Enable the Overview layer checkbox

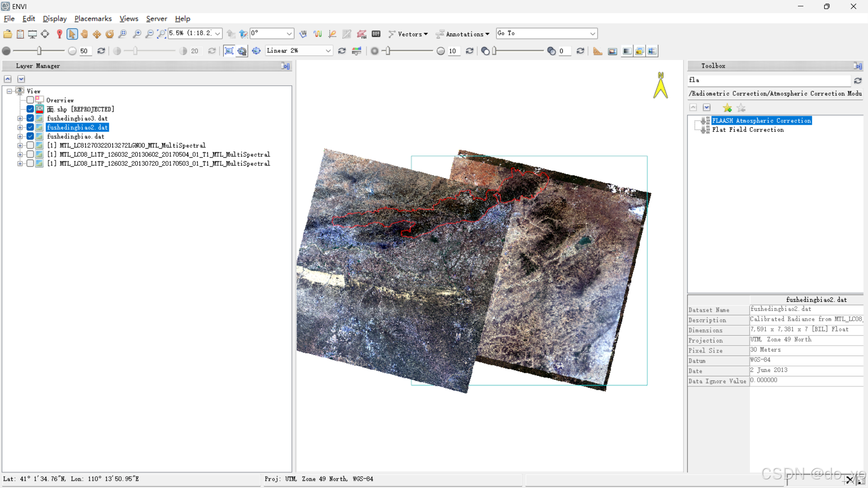(30, 100)
